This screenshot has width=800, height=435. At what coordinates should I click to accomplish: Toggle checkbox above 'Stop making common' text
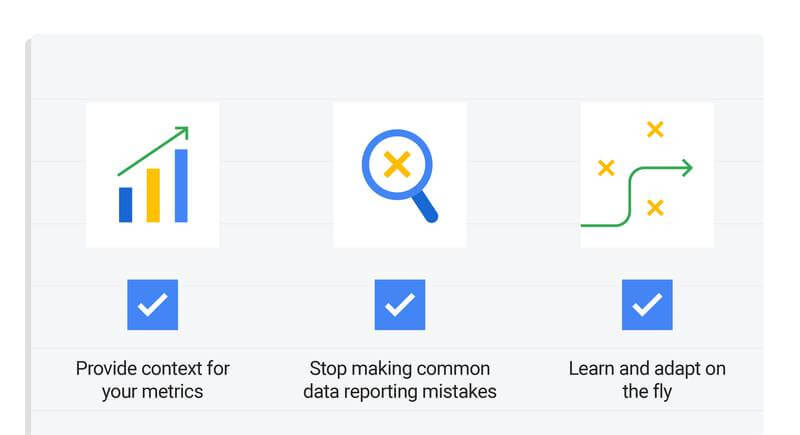tap(399, 304)
